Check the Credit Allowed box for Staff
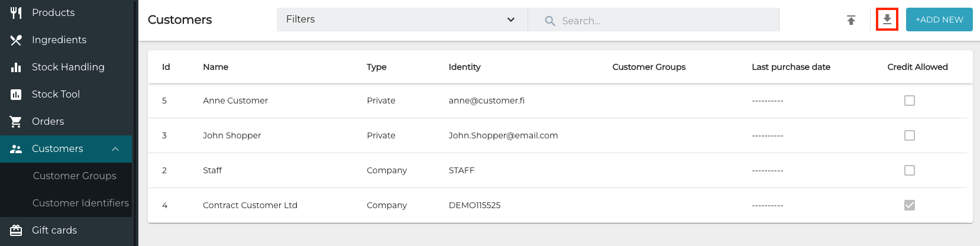The width and height of the screenshot is (980, 246). 909,170
